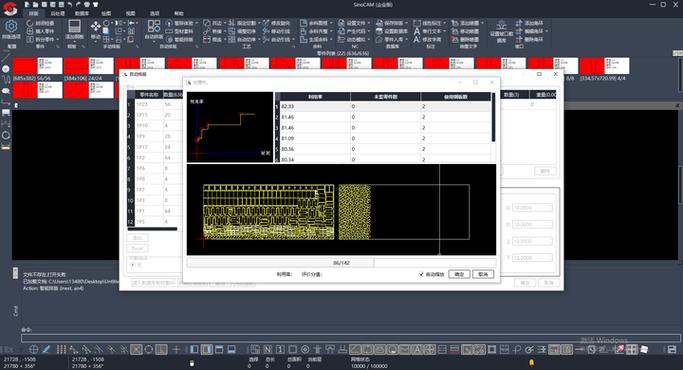Click the 确定 button in results dialog
The height and width of the screenshot is (370, 683).
point(459,274)
